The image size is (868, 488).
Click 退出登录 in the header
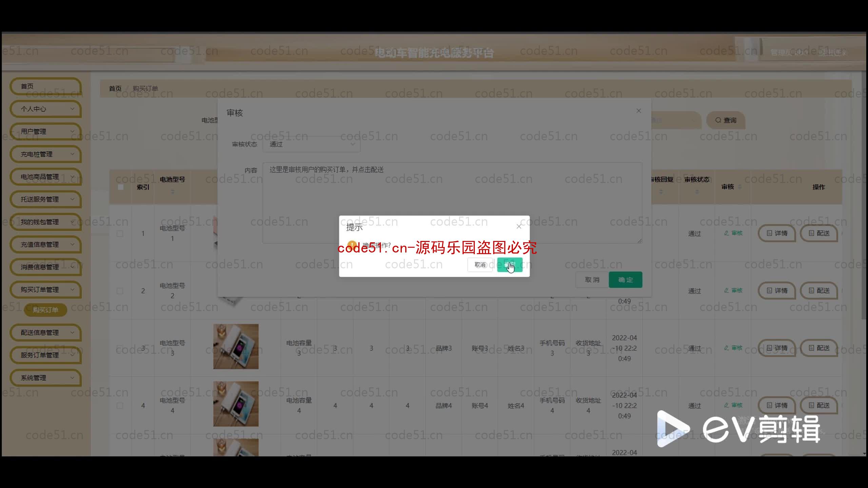click(833, 53)
